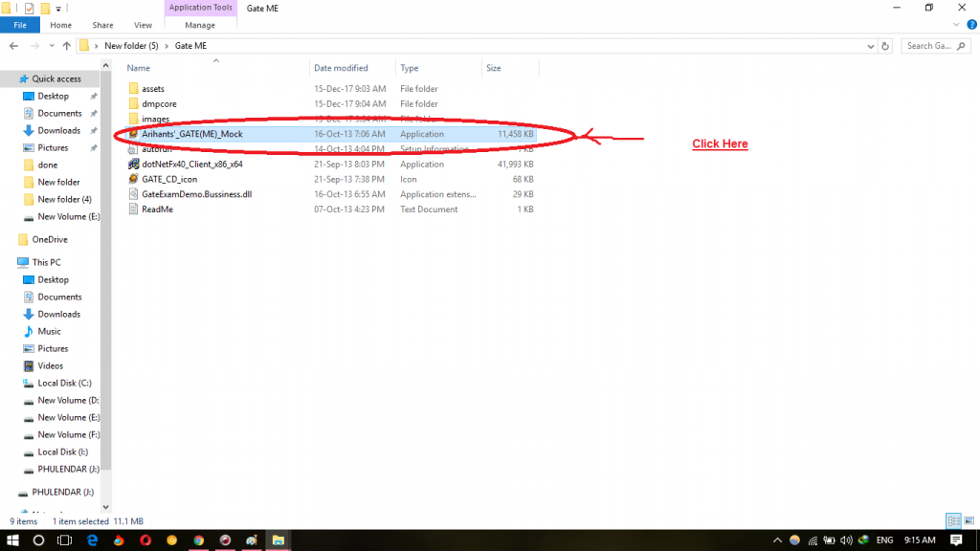Open the address bar history dropdown

[870, 45]
